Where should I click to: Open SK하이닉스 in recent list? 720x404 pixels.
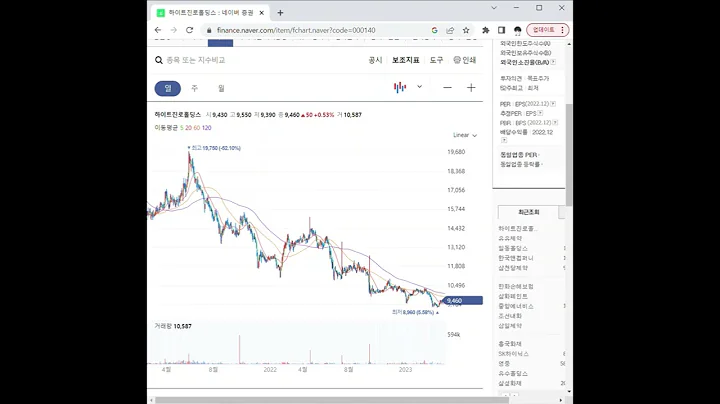coord(513,354)
